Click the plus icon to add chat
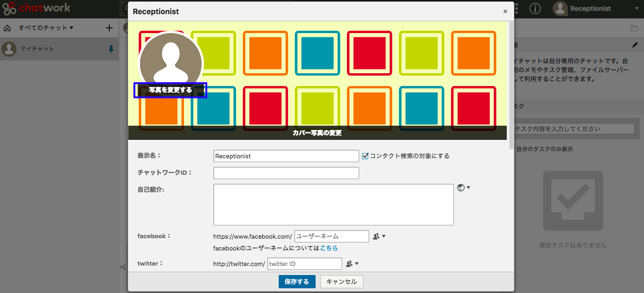This screenshot has height=293, width=644. coord(109,28)
